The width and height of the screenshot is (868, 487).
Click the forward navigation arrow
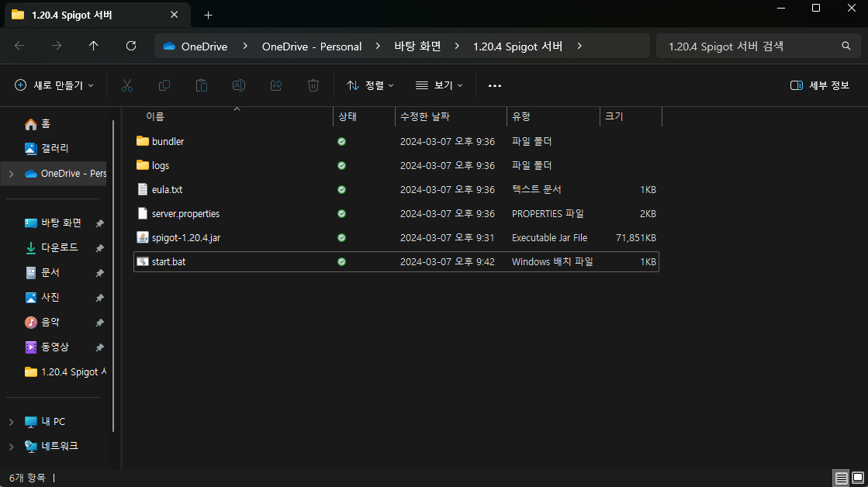point(57,46)
